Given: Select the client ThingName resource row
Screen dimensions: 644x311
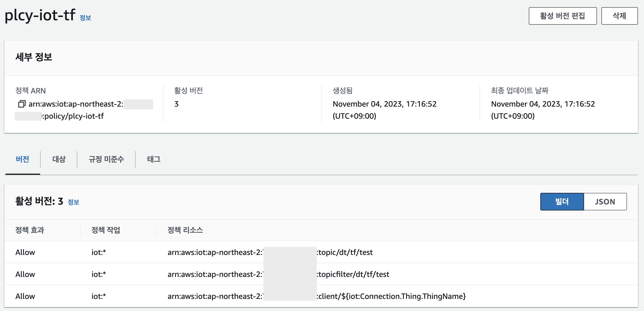Looking at the screenshot, I should click(x=391, y=296).
